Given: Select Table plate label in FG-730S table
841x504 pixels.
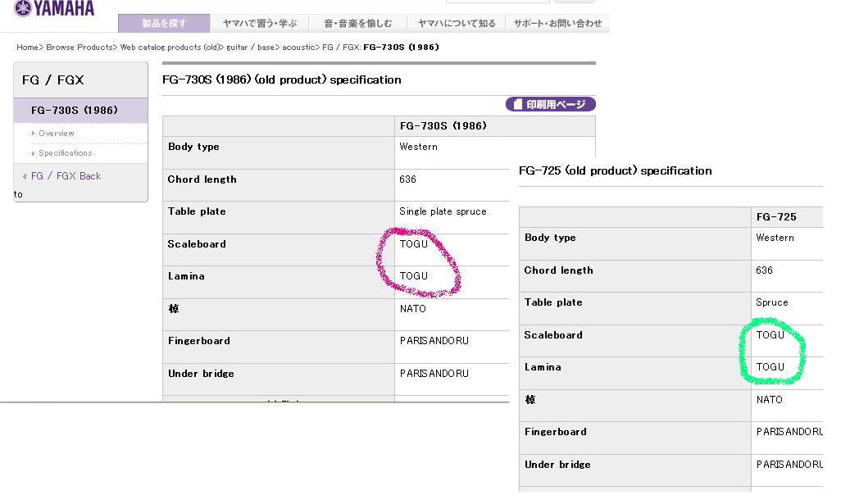Looking at the screenshot, I should 197,211.
